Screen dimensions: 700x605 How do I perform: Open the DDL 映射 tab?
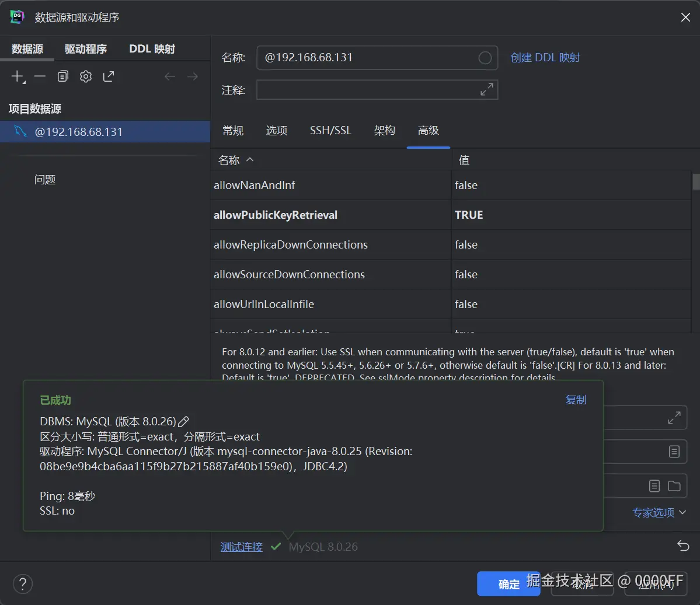tap(152, 48)
